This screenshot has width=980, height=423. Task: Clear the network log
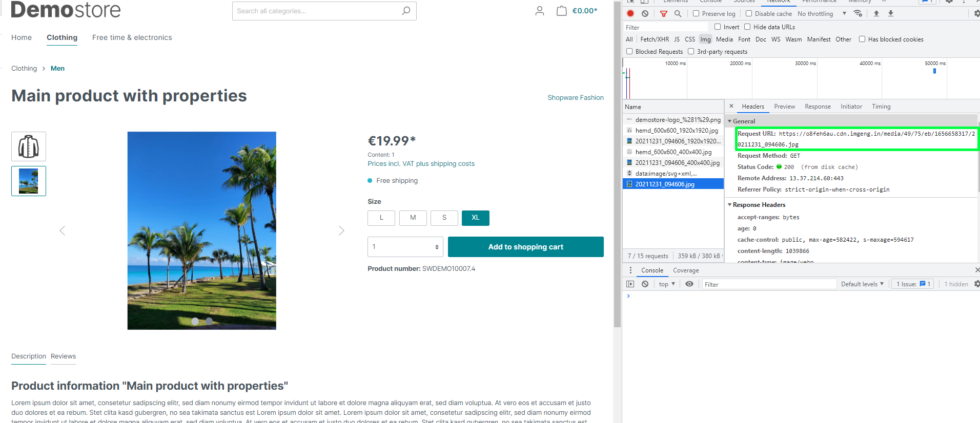click(645, 14)
